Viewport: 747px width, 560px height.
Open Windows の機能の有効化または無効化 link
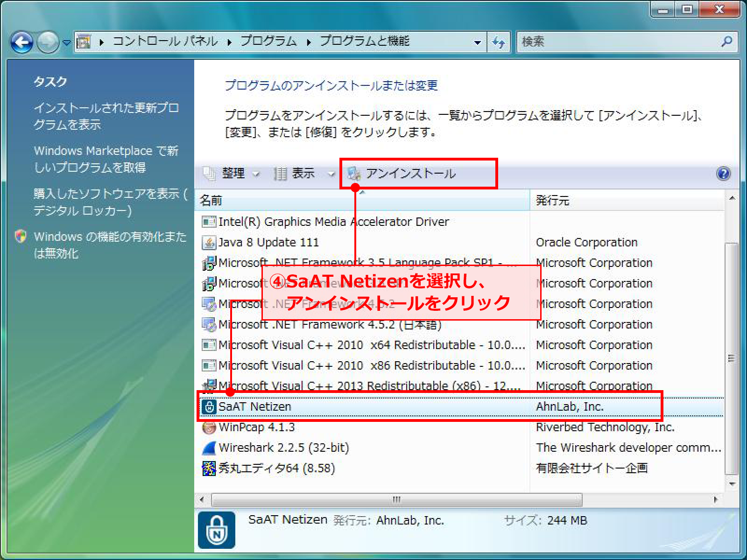coord(110,245)
